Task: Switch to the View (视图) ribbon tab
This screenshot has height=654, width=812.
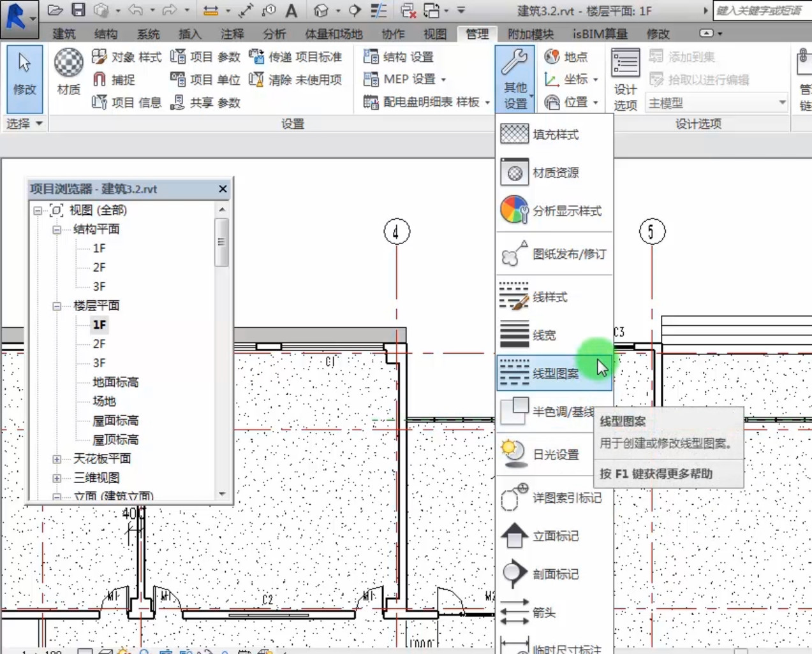Action: [x=435, y=33]
